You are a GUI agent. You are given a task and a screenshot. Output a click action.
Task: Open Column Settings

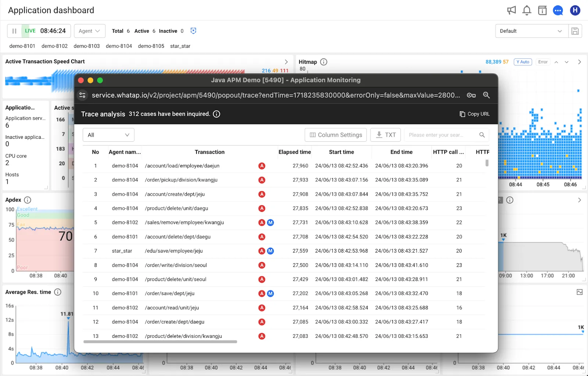(x=336, y=135)
